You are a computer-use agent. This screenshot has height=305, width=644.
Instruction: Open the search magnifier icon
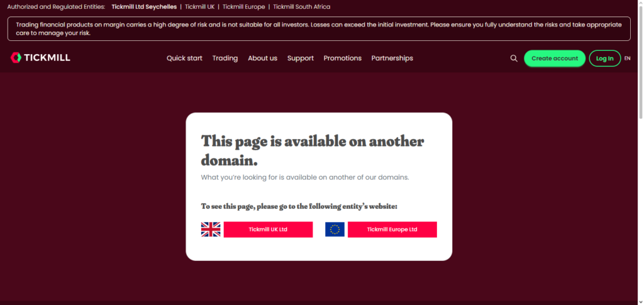coord(514,58)
